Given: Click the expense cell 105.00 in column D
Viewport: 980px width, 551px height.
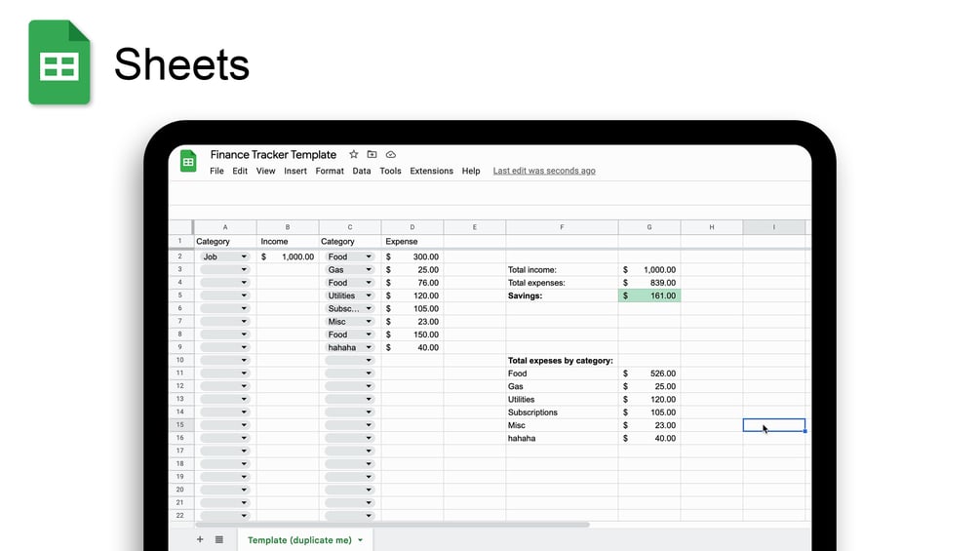Looking at the screenshot, I should [x=412, y=308].
